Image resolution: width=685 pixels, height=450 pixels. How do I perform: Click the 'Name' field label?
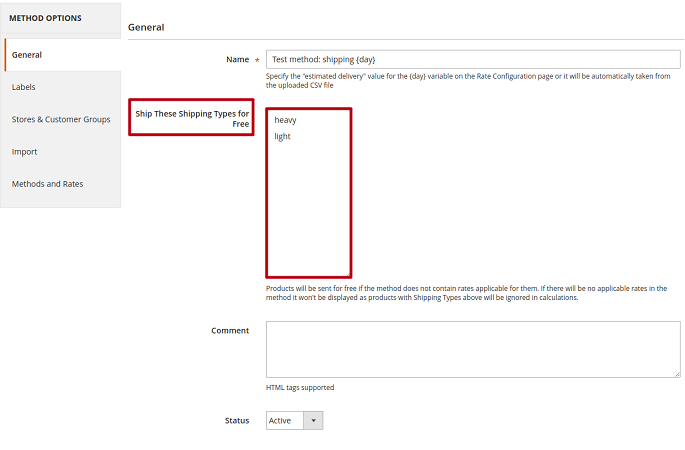(237, 60)
